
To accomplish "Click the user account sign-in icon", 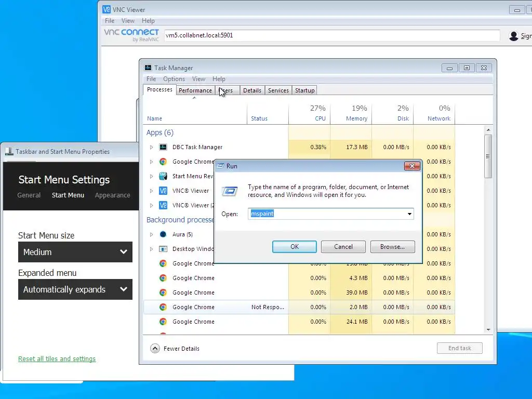I will tap(514, 36).
